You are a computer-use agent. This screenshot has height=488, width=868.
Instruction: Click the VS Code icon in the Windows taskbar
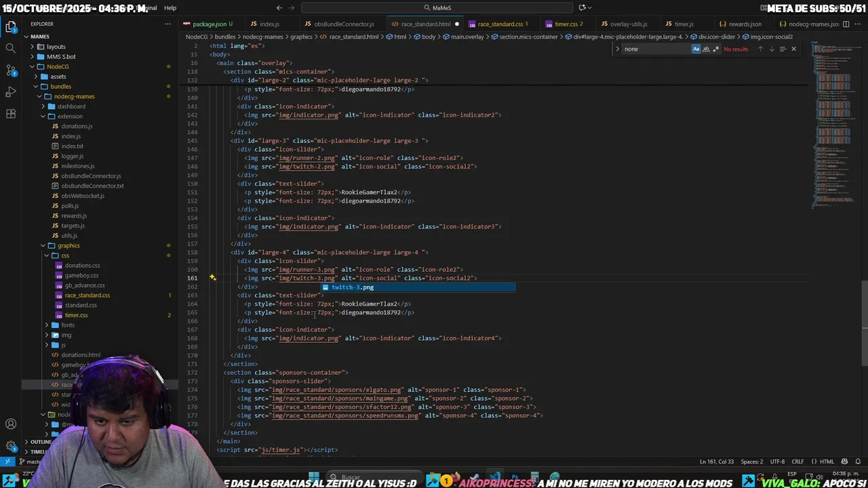coord(496,478)
